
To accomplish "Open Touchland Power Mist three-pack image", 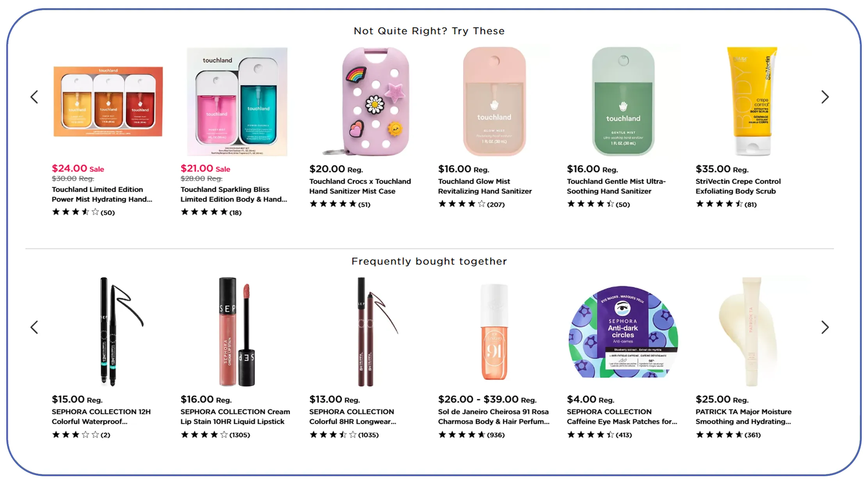I will click(x=108, y=102).
